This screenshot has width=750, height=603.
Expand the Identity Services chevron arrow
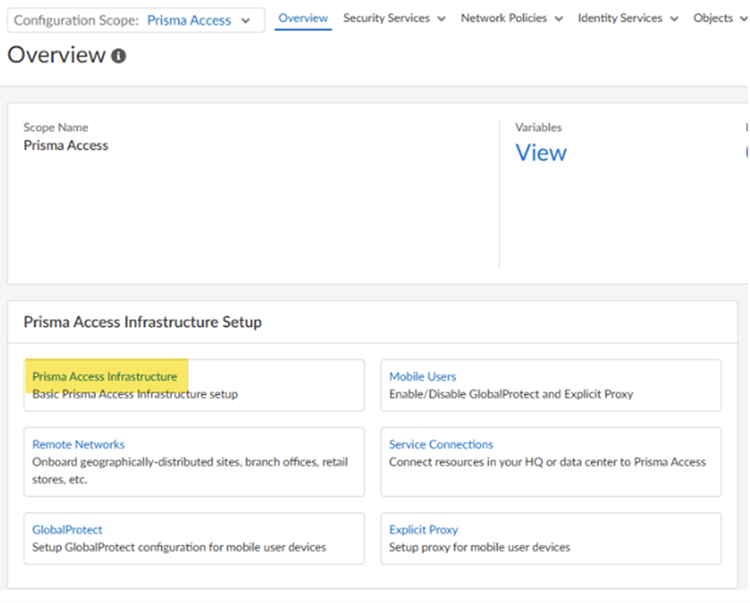[674, 19]
